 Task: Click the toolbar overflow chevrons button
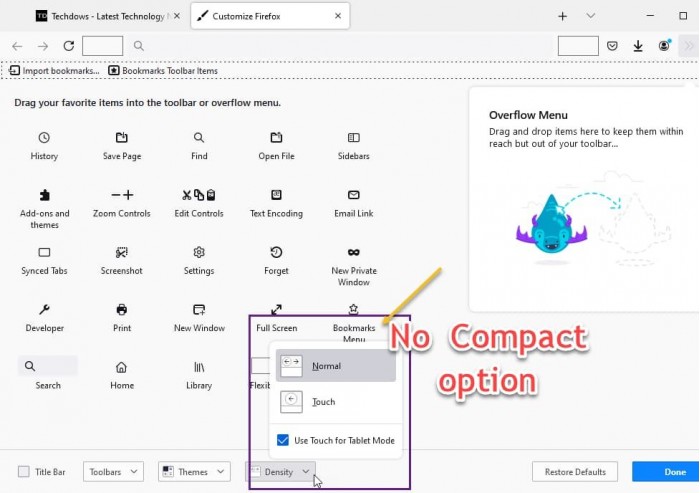689,46
